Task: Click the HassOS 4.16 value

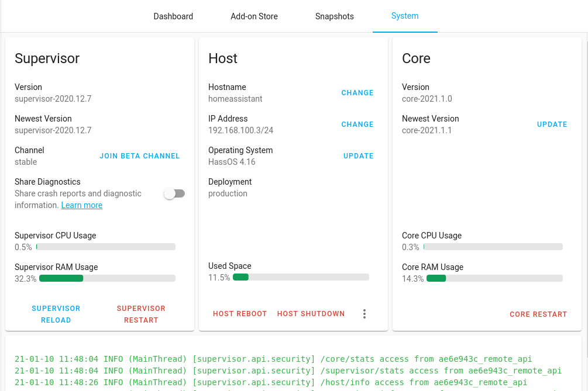Action: (x=232, y=162)
